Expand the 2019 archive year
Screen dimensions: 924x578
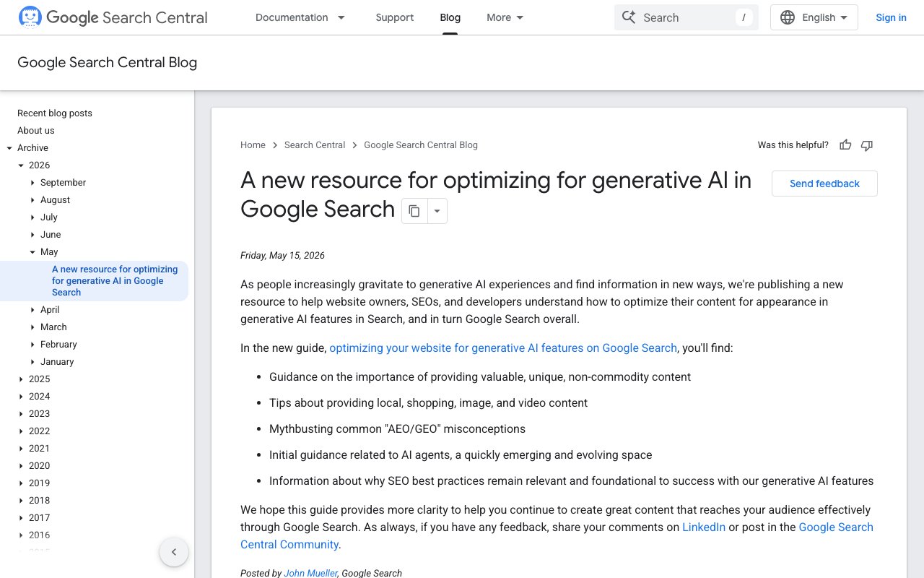pos(21,483)
